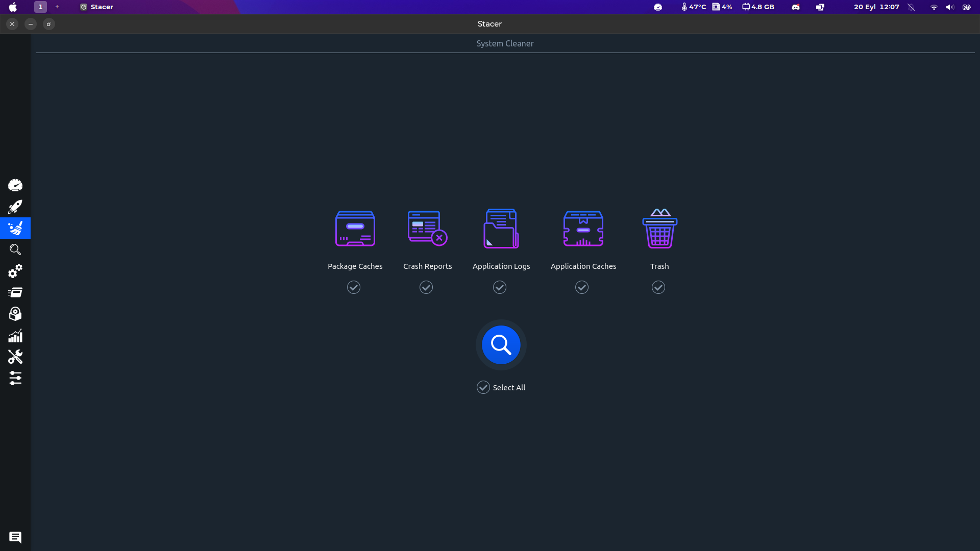Viewport: 980px width, 551px height.
Task: Uncheck the Application Logs checkbox
Action: pyautogui.click(x=500, y=288)
